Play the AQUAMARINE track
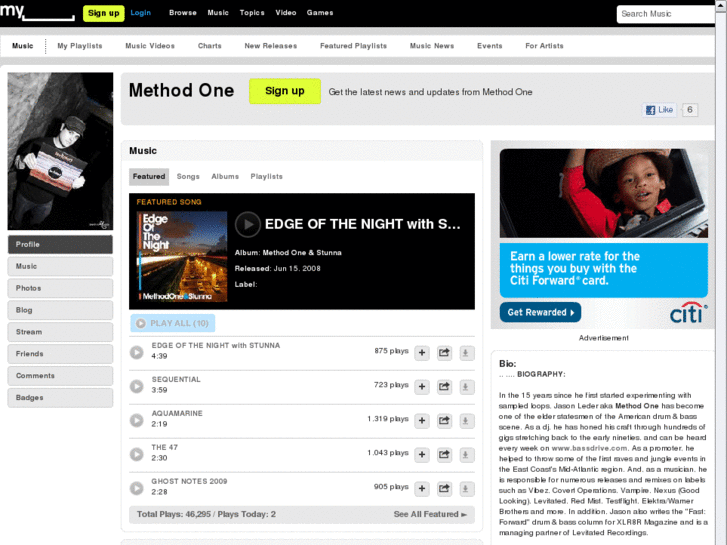Image resolution: width=727 pixels, height=545 pixels. pyautogui.click(x=136, y=420)
